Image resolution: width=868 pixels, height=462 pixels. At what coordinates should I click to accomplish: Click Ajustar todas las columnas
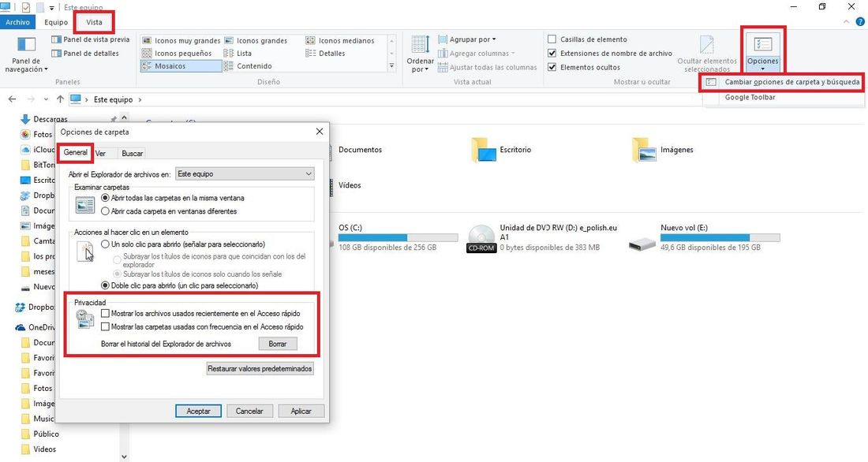(487, 68)
